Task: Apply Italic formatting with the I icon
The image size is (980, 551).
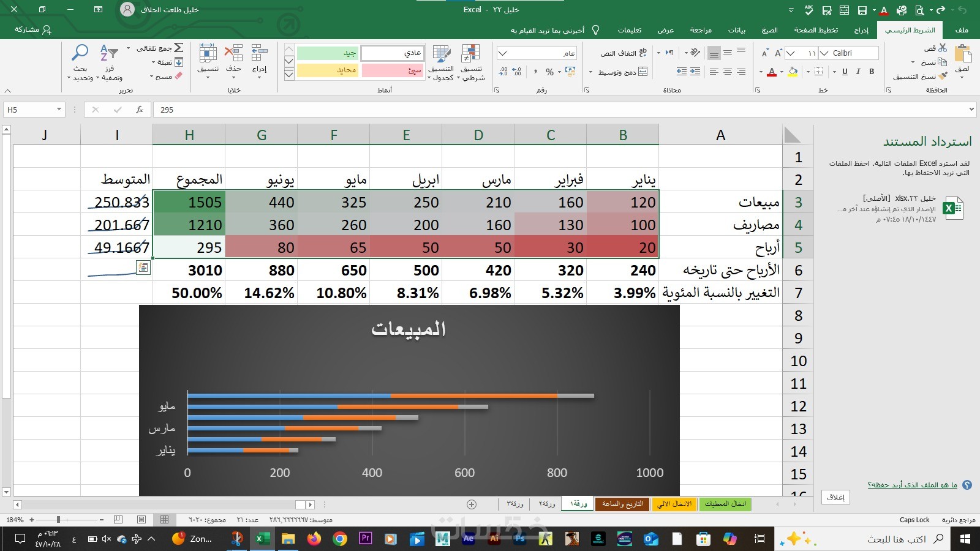Action: point(858,72)
